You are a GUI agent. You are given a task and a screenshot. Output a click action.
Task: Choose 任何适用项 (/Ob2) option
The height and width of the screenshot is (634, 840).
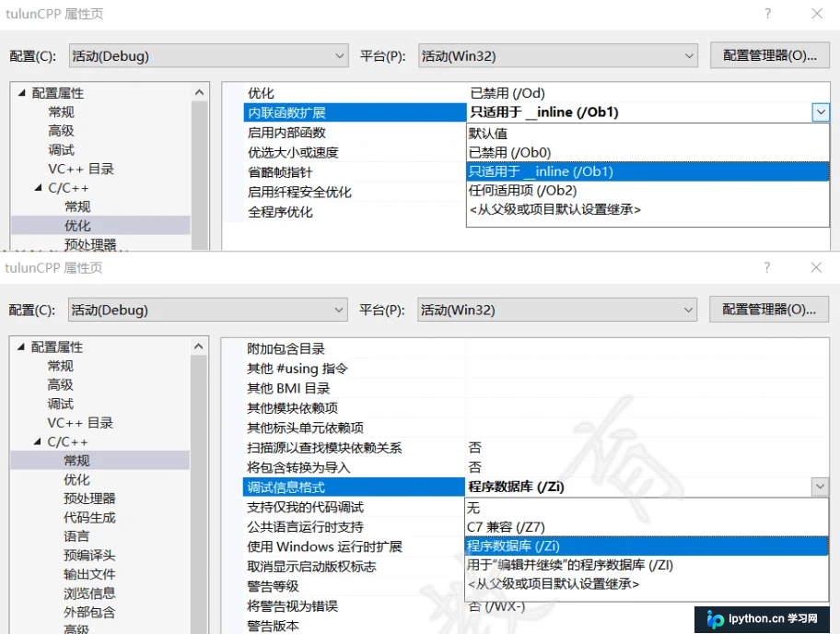click(647, 191)
